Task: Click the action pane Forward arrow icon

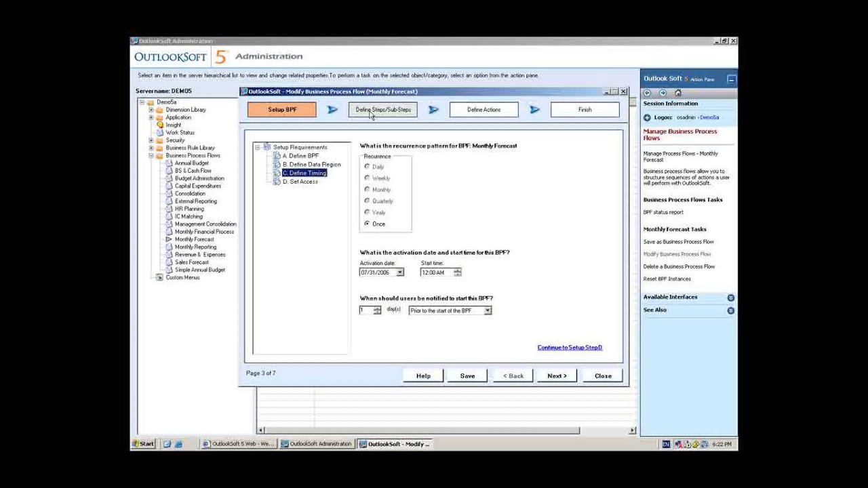Action: [663, 93]
